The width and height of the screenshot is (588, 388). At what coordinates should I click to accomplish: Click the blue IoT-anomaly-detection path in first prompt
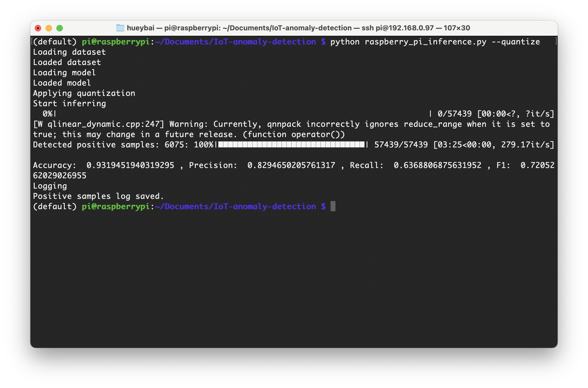[265, 42]
